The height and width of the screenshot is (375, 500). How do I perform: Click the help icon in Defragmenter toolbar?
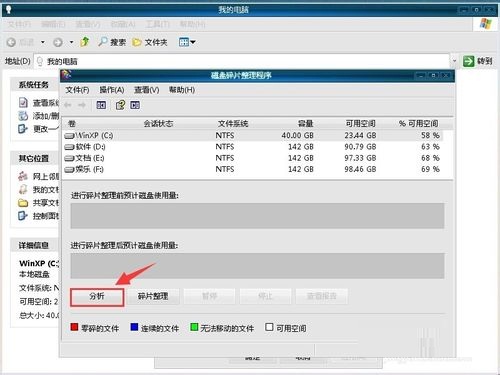[x=120, y=105]
